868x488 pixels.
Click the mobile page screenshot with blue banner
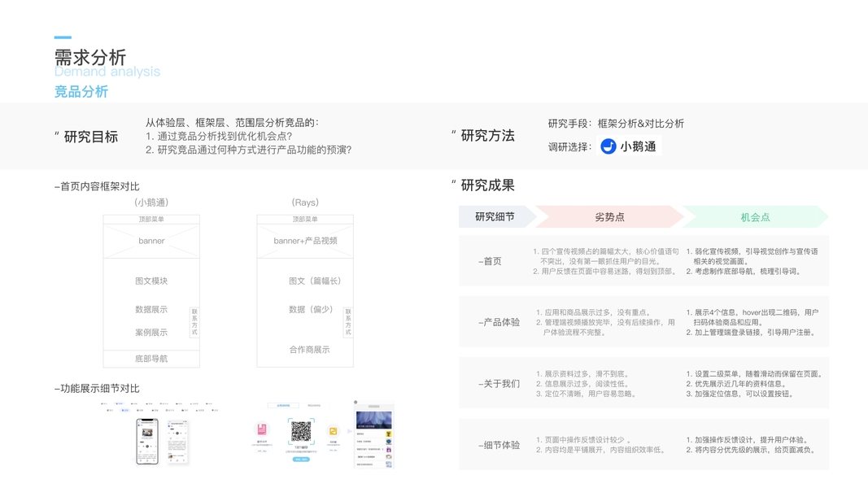tap(374, 436)
